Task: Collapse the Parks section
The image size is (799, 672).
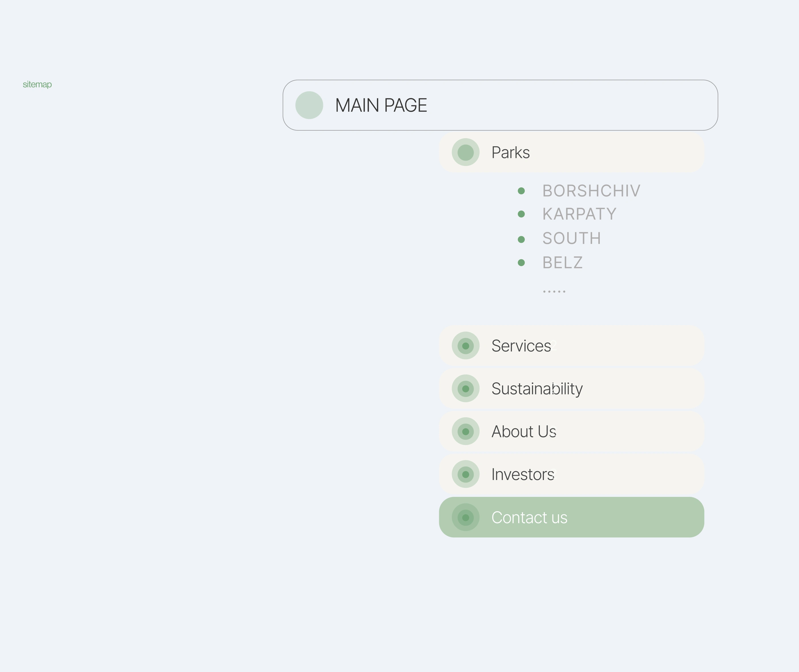Action: coord(572,152)
